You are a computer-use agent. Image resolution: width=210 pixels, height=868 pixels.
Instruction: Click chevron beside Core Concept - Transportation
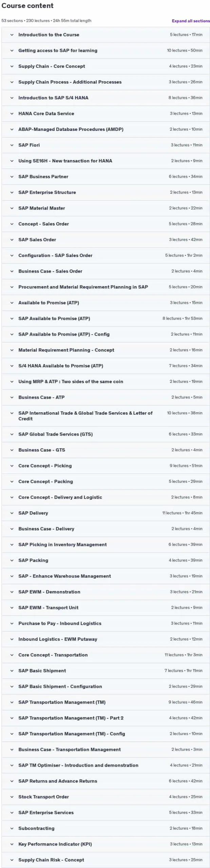pos(12,655)
